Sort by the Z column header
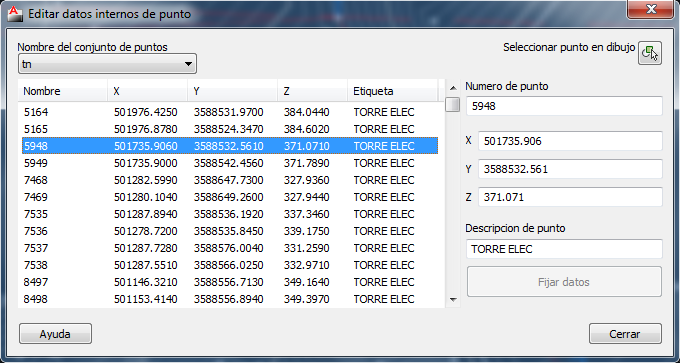The image size is (680, 363). (x=312, y=91)
